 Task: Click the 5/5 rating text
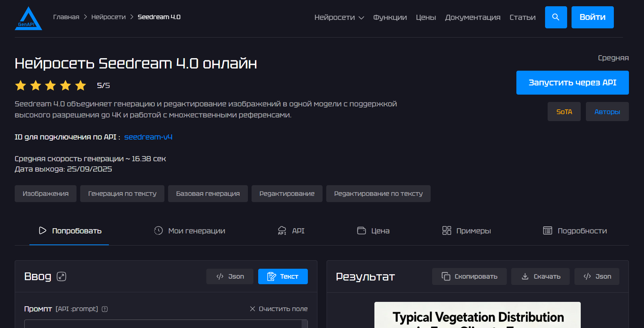click(103, 85)
